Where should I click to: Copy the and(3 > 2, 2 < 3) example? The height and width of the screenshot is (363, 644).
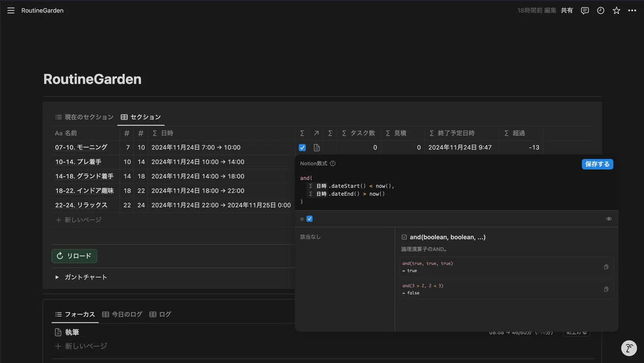pyautogui.click(x=606, y=289)
